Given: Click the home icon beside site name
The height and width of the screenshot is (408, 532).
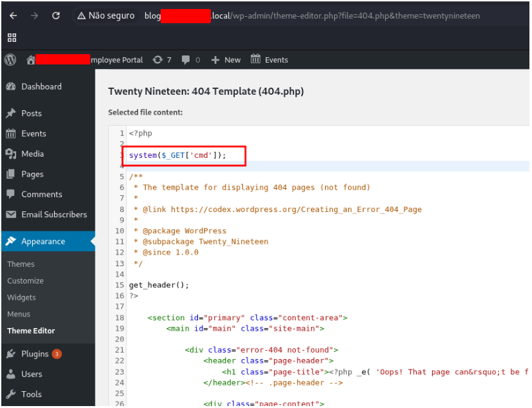Looking at the screenshot, I should click(30, 60).
